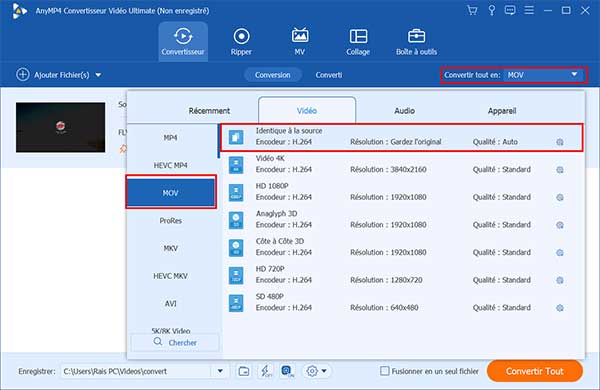Click the key registration icon
Viewport: 600px width, 390px height.
[492, 10]
